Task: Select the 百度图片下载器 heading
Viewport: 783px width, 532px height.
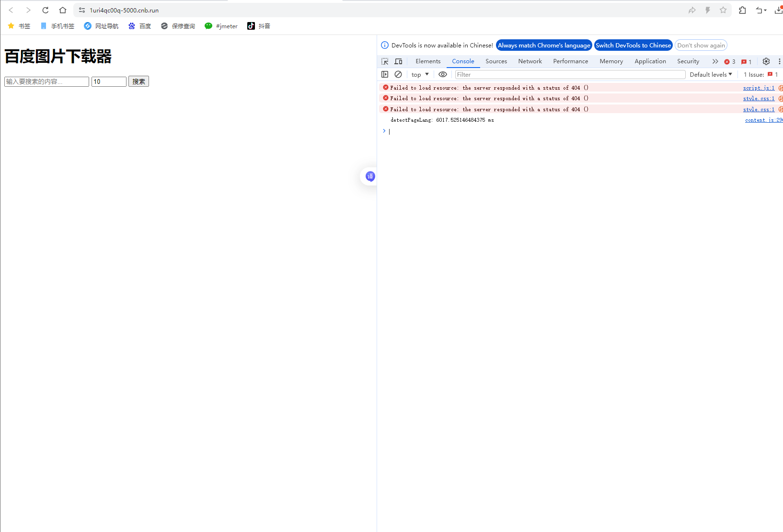Action: tap(58, 57)
